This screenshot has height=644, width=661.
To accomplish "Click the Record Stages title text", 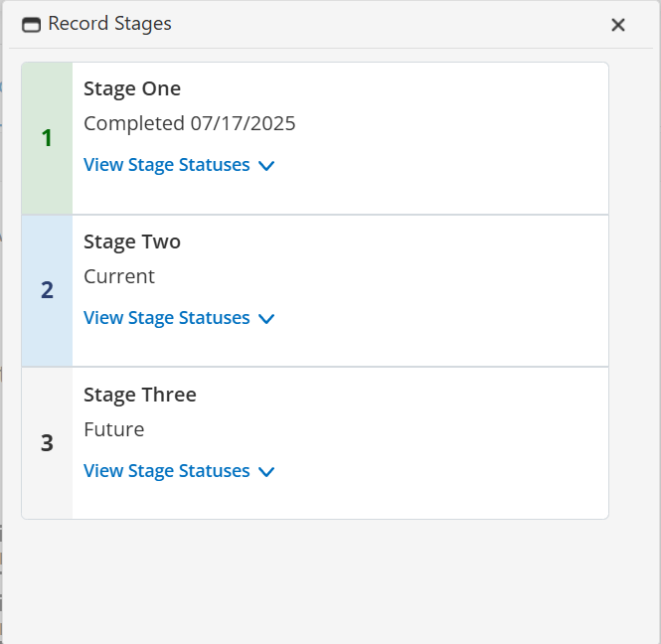I will pyautogui.click(x=109, y=24).
